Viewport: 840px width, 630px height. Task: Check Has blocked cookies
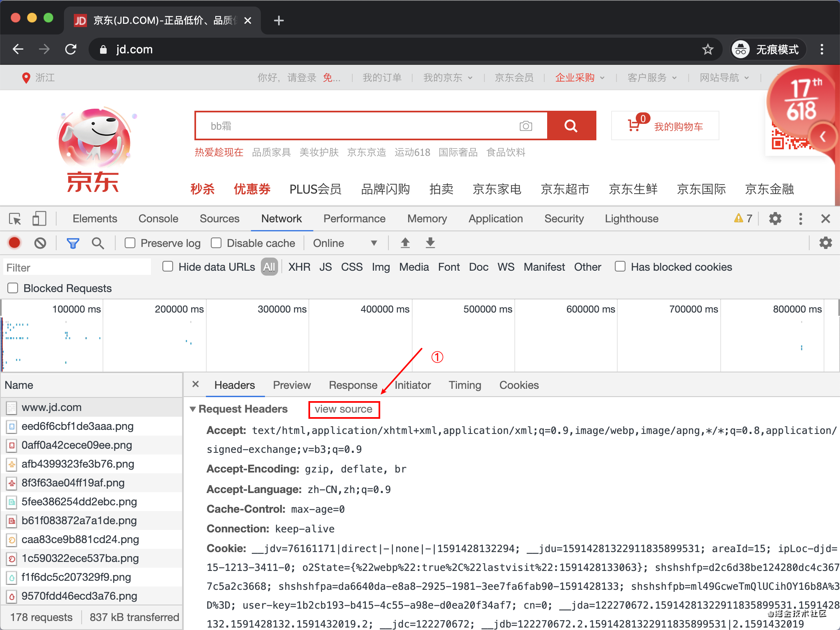(x=620, y=267)
